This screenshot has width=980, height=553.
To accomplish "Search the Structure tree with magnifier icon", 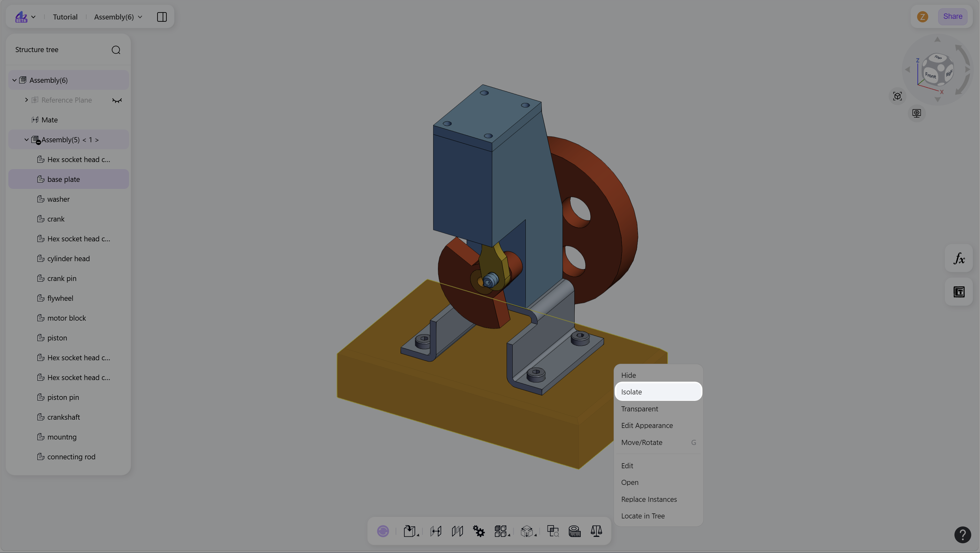I will [x=116, y=50].
